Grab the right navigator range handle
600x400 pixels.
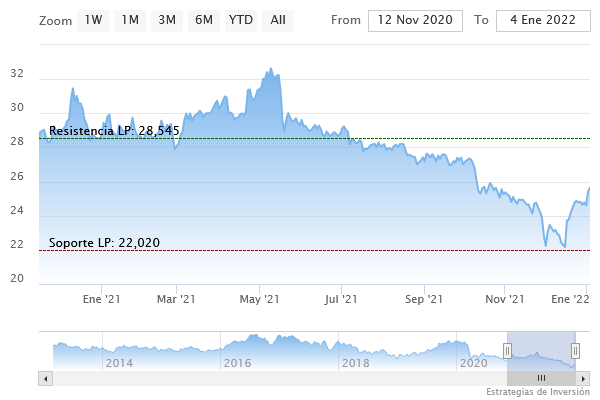576,350
